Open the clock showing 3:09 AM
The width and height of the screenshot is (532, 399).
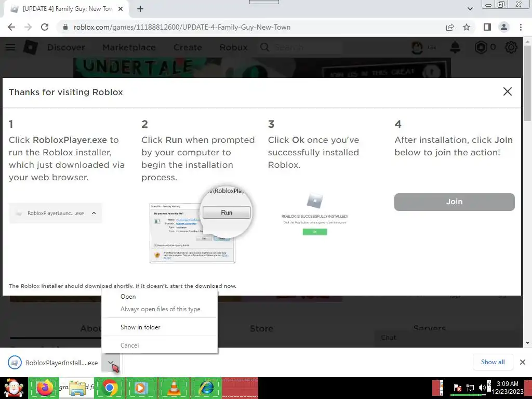[507, 388]
